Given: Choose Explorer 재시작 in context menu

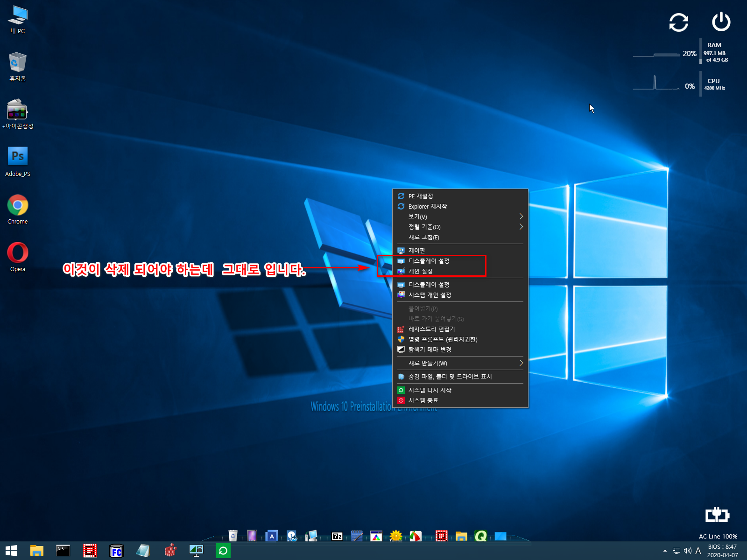Looking at the screenshot, I should pyautogui.click(x=460, y=206).
